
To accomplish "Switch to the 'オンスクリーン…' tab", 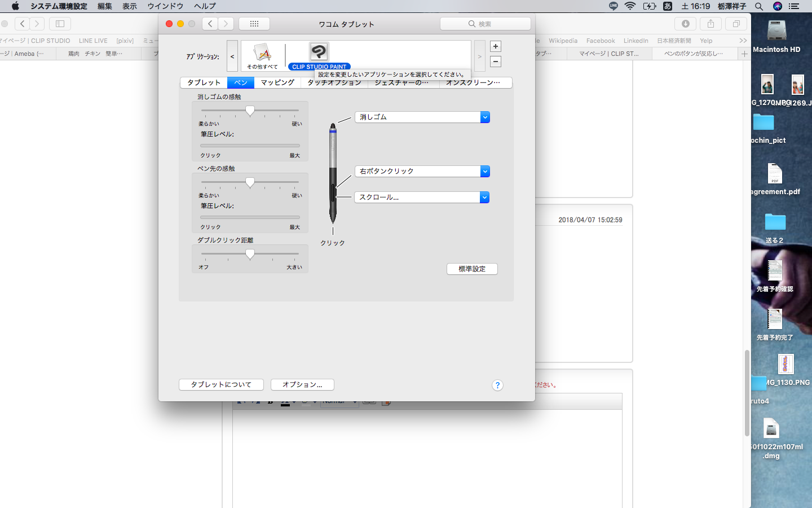I will coord(473,82).
